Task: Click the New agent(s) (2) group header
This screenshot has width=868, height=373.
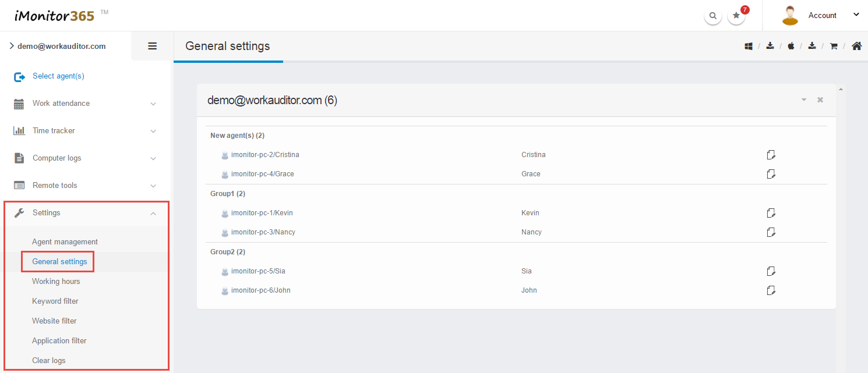Action: point(238,136)
